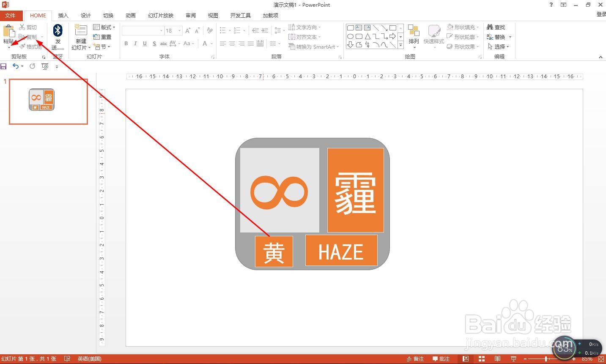Select the HAZE orange box on slide
This screenshot has height=364, width=606.
(x=341, y=251)
